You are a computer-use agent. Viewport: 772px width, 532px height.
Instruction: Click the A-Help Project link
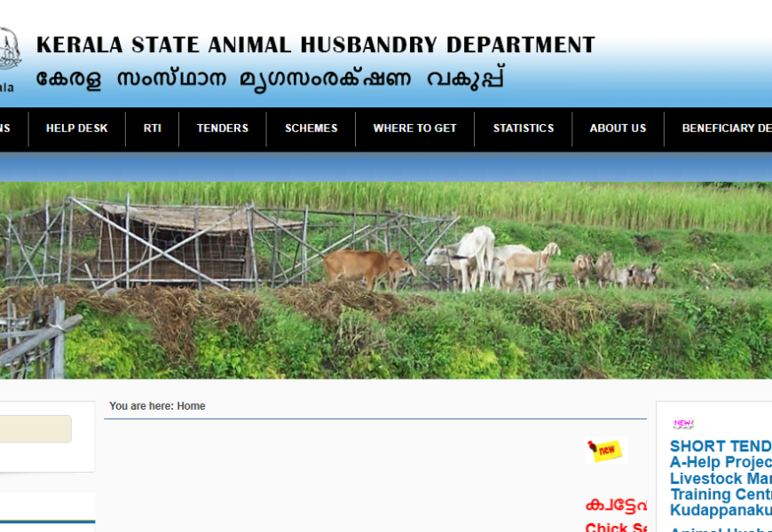[x=721, y=462]
